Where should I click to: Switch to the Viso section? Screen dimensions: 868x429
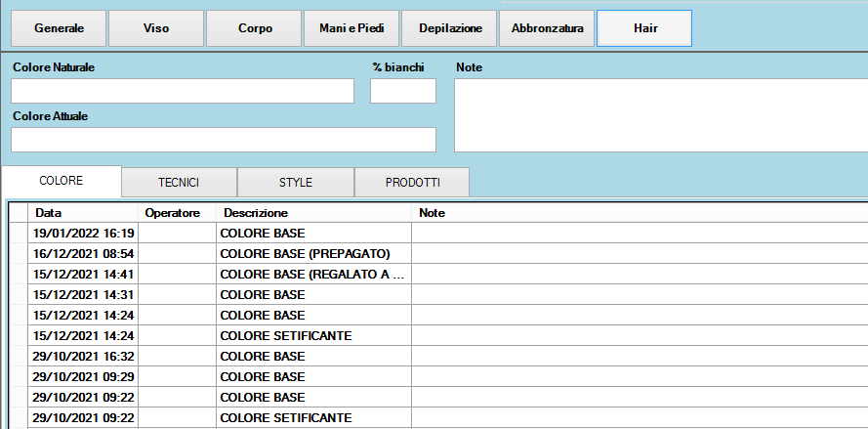click(x=156, y=28)
